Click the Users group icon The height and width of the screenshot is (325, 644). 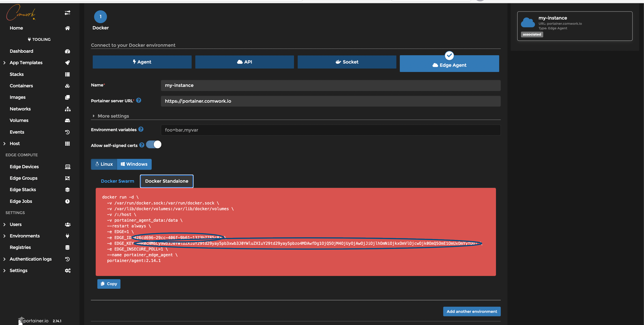67,224
